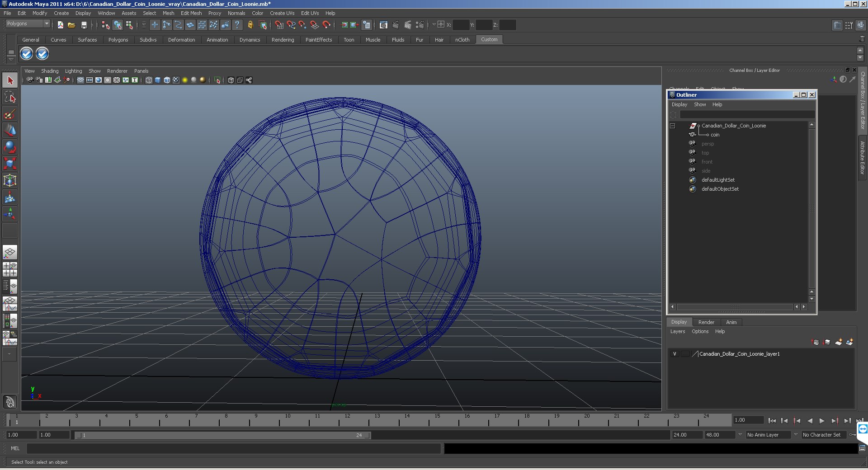Switch to single perspective view layout
Image resolution: width=868 pixels, height=470 pixels.
(x=10, y=252)
